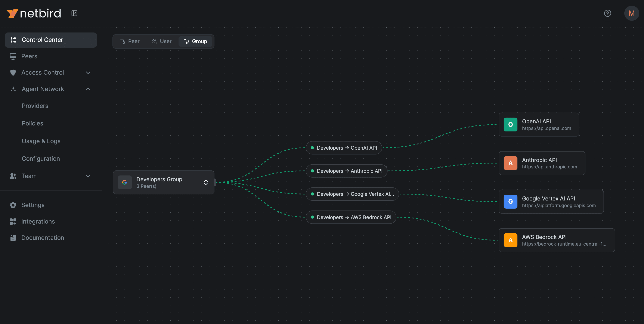Select the Developers → OpenAI API policy

pos(344,148)
